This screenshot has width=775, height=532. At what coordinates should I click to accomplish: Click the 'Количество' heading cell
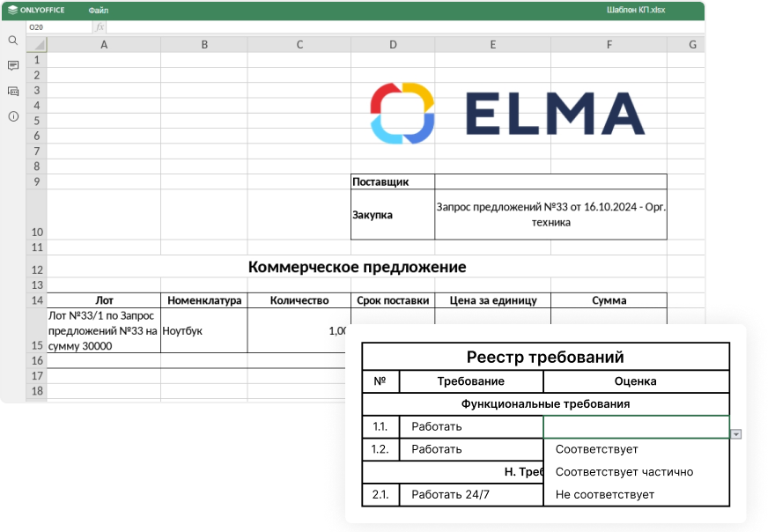click(x=299, y=300)
